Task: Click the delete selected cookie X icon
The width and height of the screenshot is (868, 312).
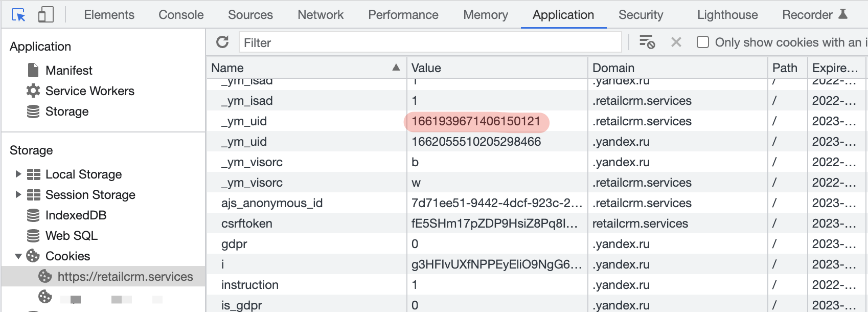Action: 676,42
